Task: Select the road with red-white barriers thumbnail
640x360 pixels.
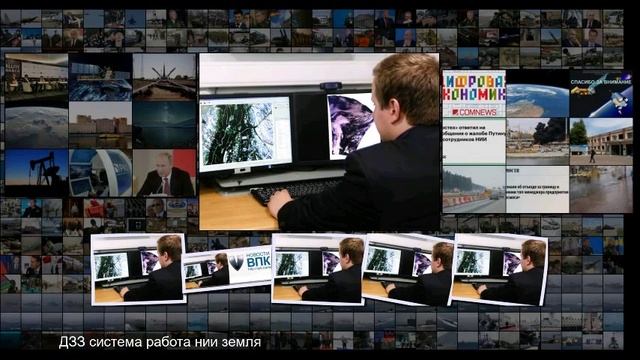Action: pos(474,189)
